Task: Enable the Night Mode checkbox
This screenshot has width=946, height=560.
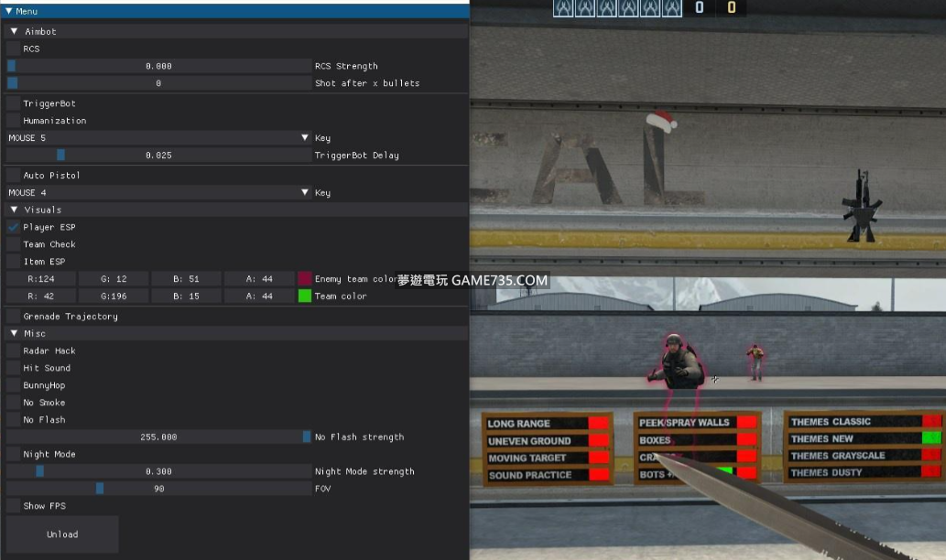Action: pos(13,455)
